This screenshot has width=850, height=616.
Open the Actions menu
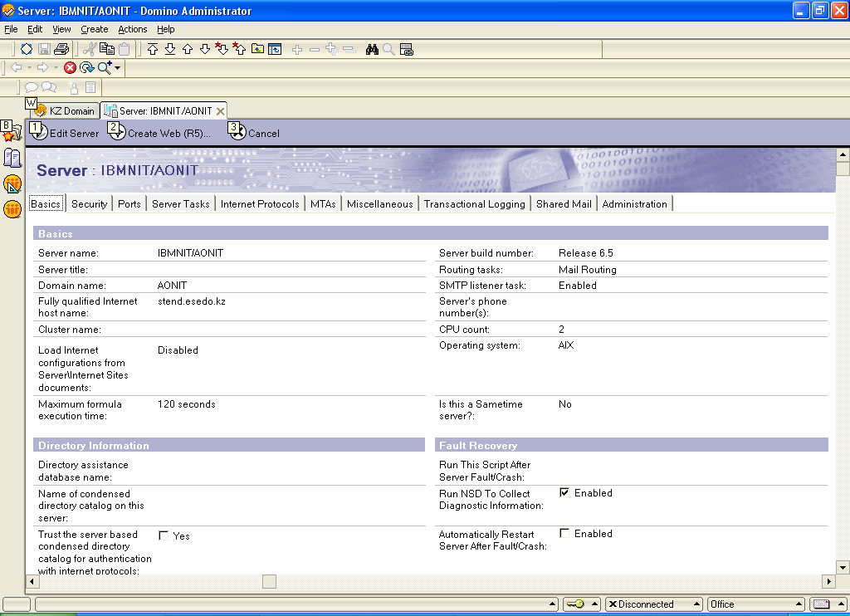point(132,29)
